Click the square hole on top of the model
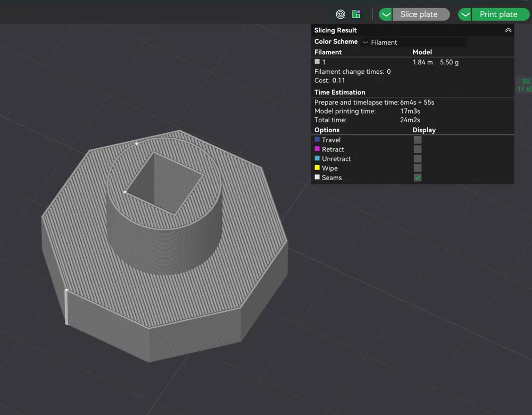 (x=164, y=183)
